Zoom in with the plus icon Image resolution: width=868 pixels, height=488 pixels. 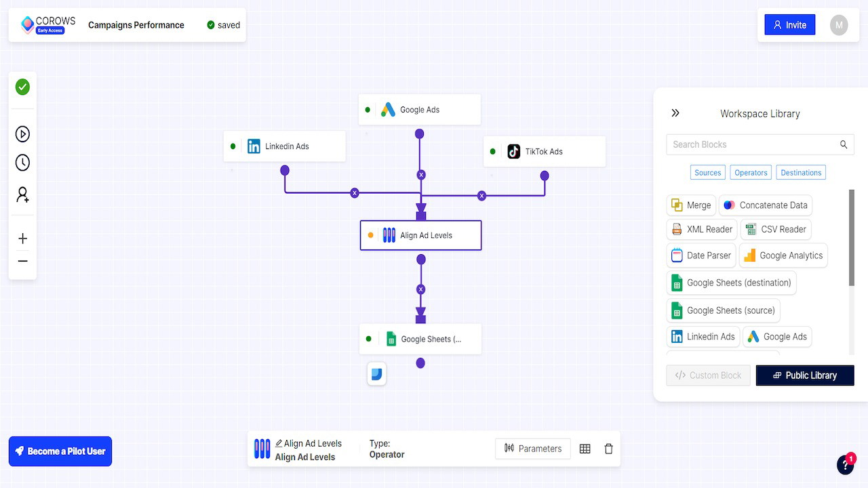click(22, 239)
